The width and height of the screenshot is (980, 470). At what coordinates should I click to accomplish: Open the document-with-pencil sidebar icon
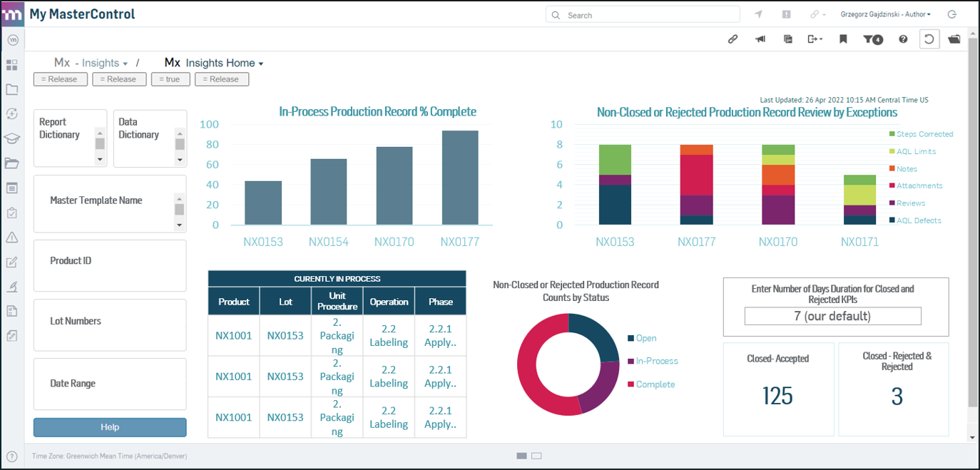point(12,336)
